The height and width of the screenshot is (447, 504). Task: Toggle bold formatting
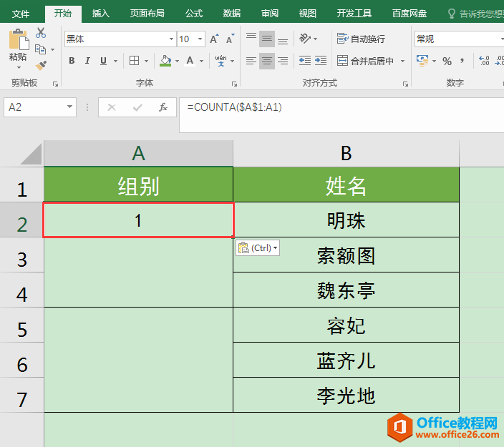[x=72, y=61]
